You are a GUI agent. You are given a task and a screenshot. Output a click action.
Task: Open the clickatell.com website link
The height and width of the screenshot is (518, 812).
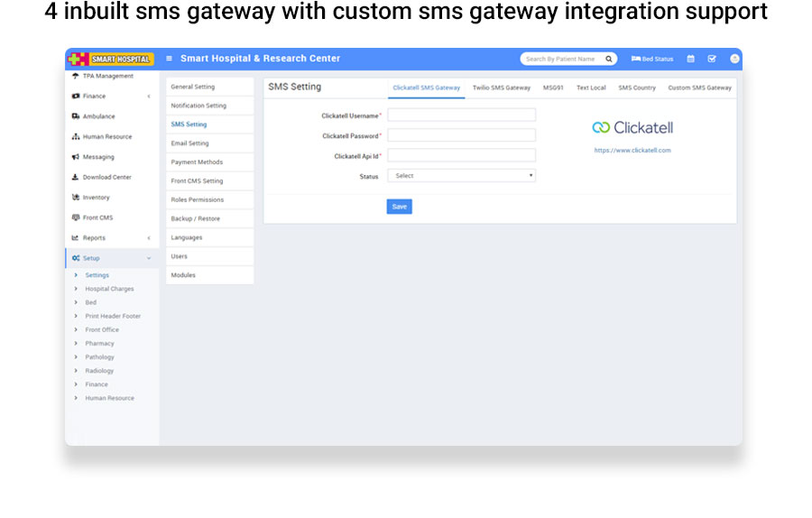tap(632, 151)
